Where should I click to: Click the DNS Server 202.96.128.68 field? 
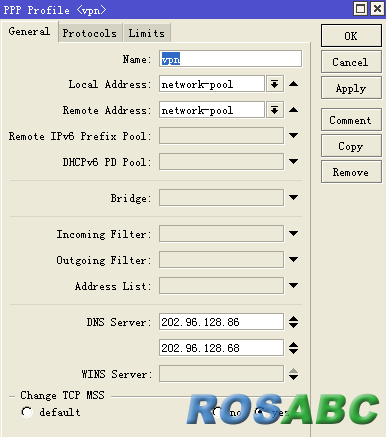(x=221, y=348)
